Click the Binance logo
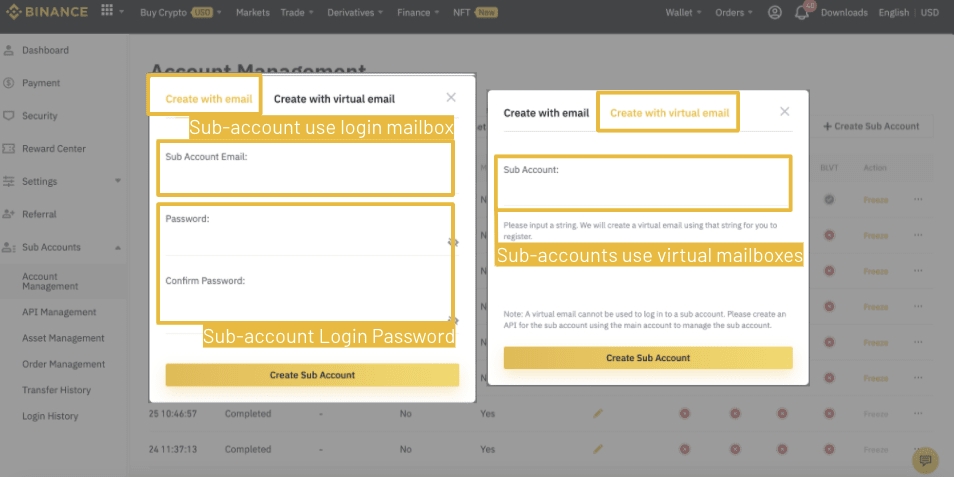Screen dimensions: 954x477 point(46,12)
